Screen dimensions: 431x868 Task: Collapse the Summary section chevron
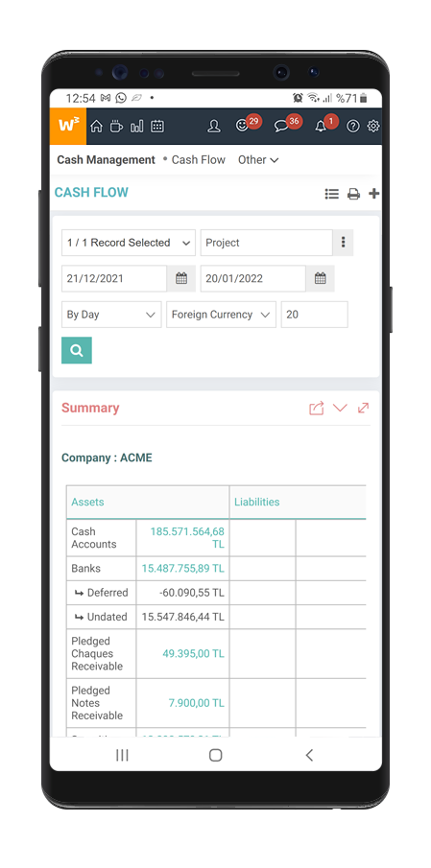click(x=340, y=408)
